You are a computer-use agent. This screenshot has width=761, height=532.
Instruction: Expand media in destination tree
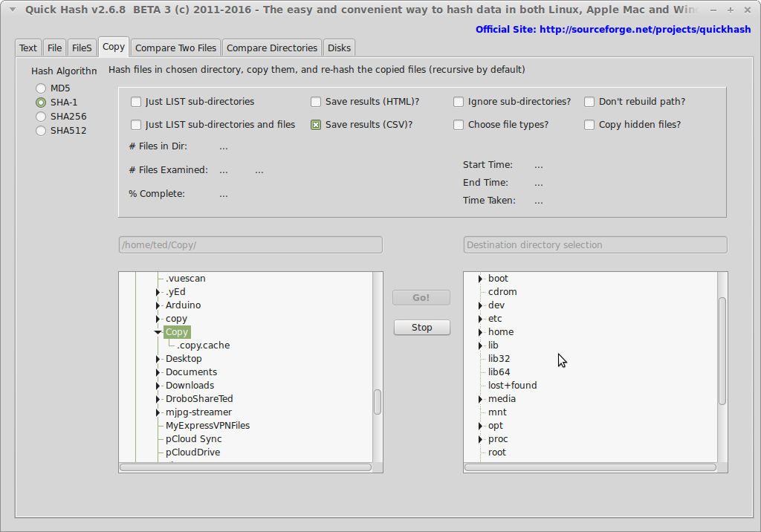coord(480,399)
